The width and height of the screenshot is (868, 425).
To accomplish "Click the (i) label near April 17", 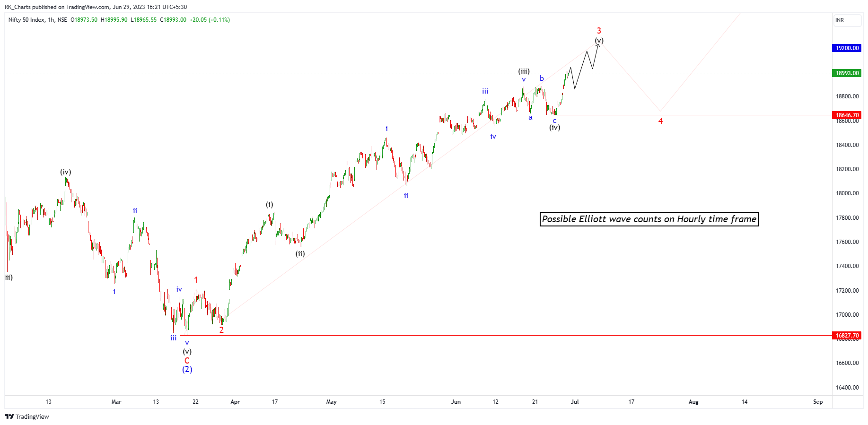I will pyautogui.click(x=269, y=205).
